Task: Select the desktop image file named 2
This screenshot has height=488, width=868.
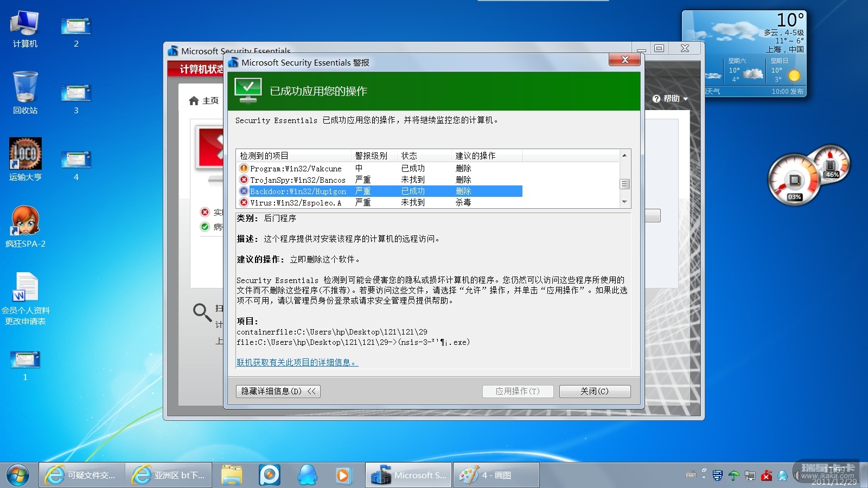Action: click(x=76, y=33)
